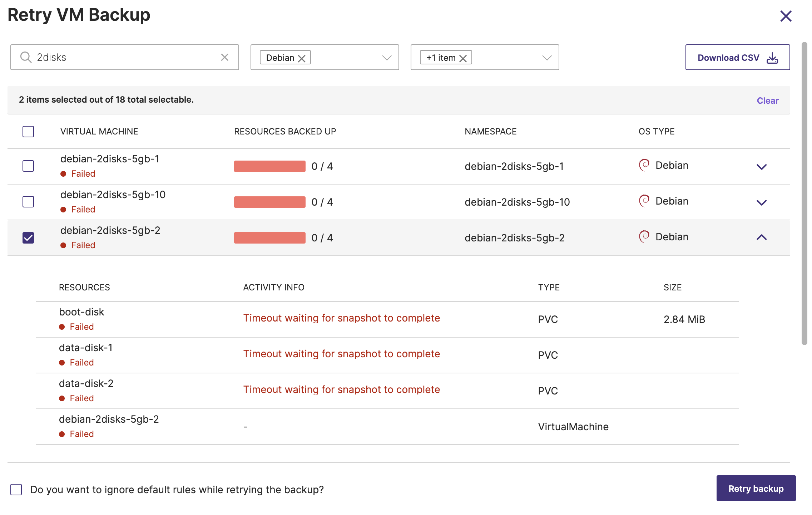Close the Retry VM Backup dialog
This screenshot has height=515, width=812.
pos(786,16)
